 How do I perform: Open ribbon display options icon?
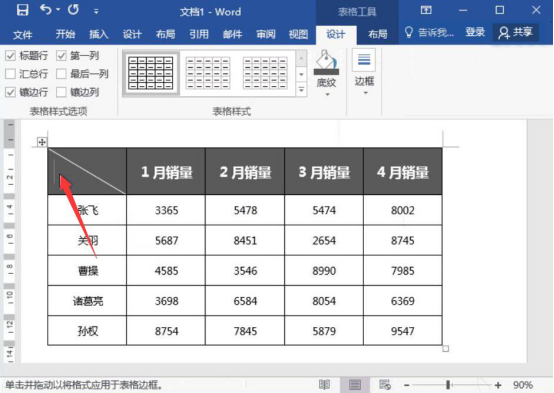click(x=426, y=10)
